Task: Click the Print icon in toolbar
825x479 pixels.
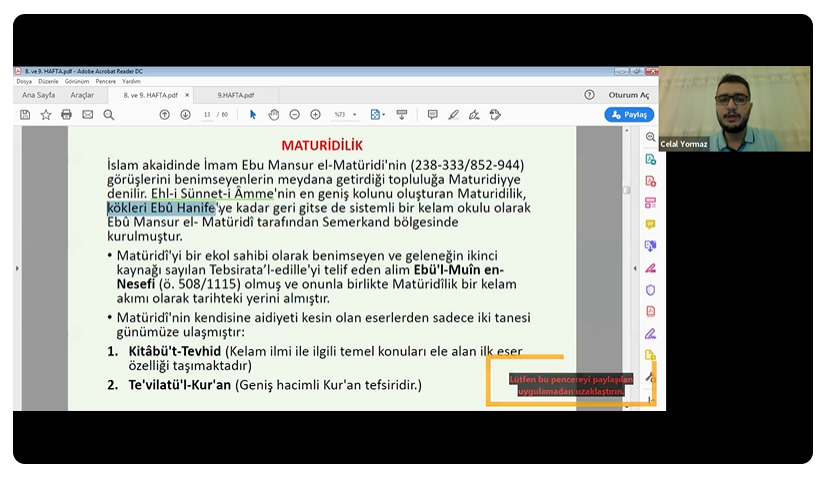Action: tap(67, 115)
